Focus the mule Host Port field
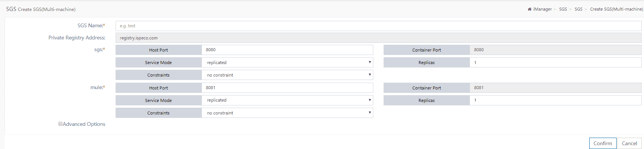 [x=287, y=88]
